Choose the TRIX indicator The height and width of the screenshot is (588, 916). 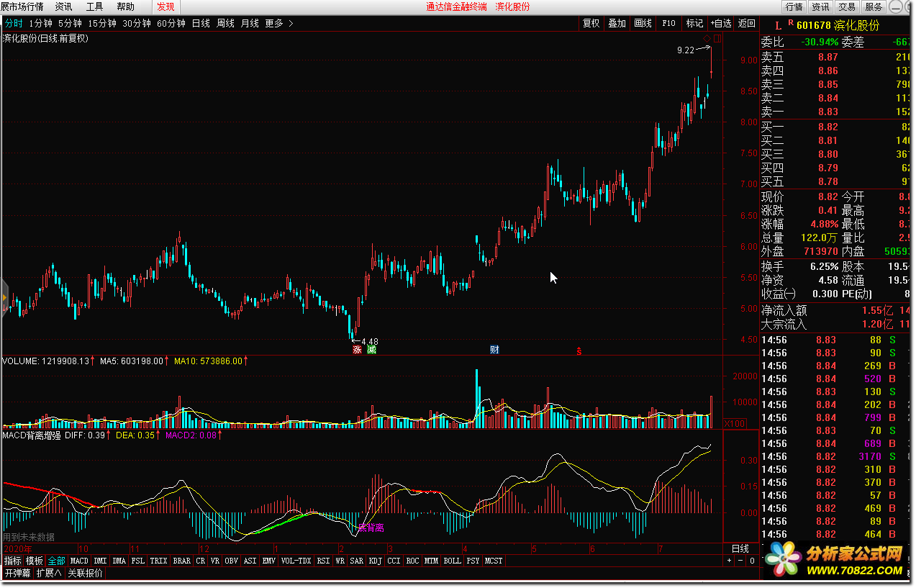[x=158, y=561]
